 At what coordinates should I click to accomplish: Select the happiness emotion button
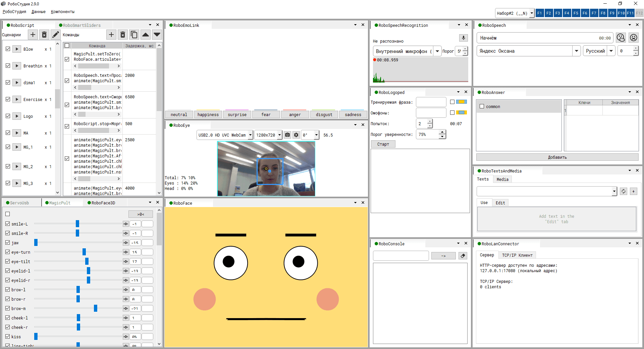pyautogui.click(x=208, y=114)
